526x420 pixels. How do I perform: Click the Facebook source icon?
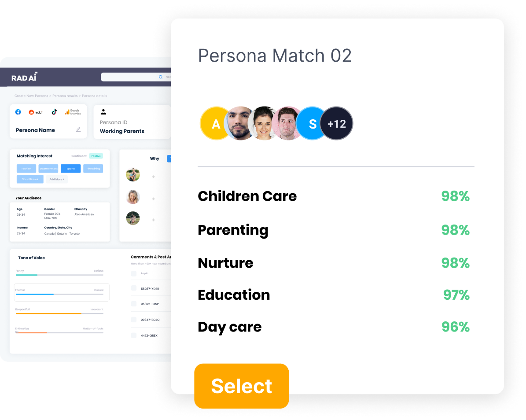click(x=18, y=112)
